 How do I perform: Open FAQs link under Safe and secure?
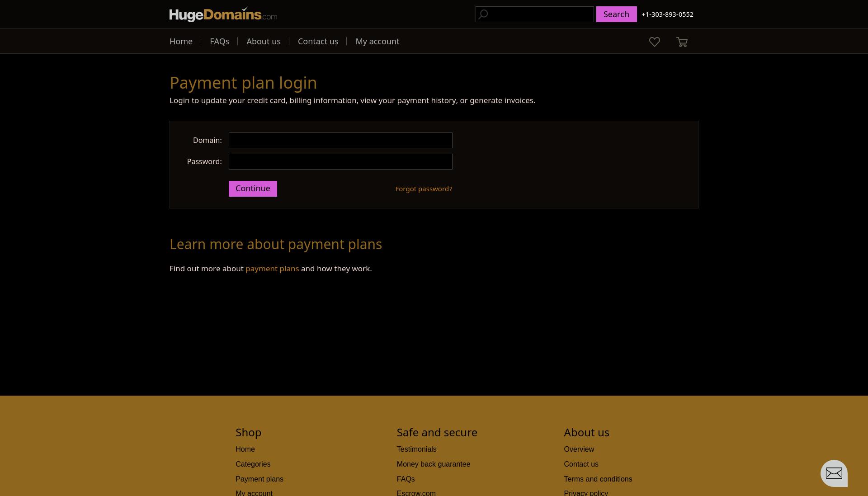point(406,479)
